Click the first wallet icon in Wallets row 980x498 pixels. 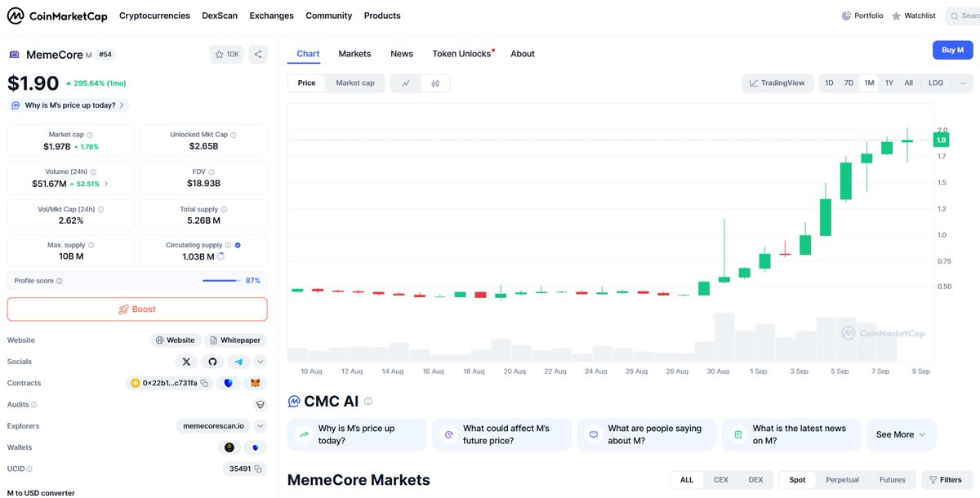(229, 447)
